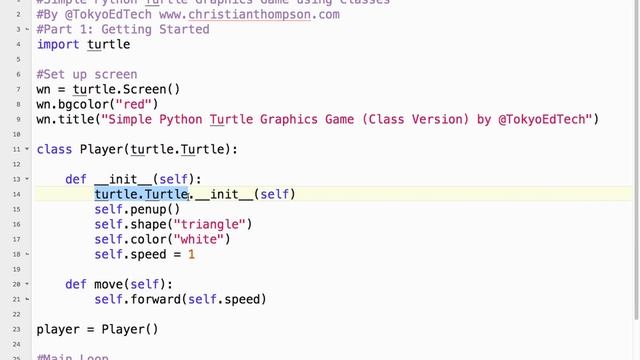Click line number 23 in the gutter
The height and width of the screenshot is (360, 640).
click(x=16, y=329)
